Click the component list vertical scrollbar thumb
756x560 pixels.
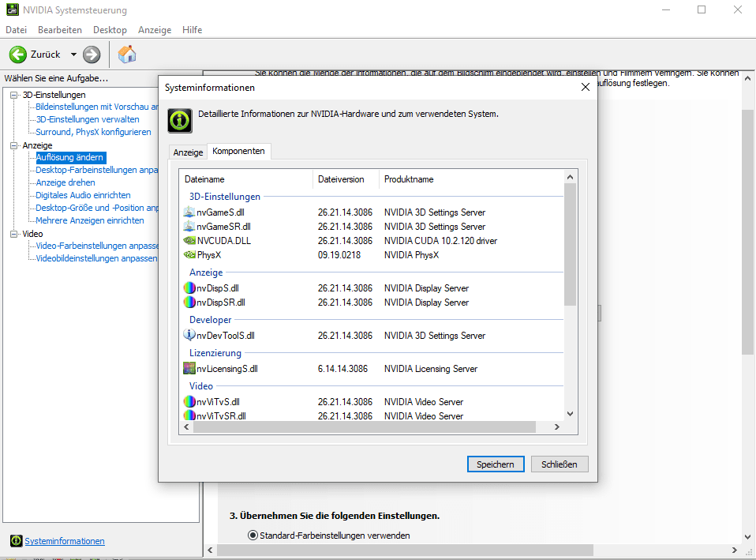click(x=570, y=245)
